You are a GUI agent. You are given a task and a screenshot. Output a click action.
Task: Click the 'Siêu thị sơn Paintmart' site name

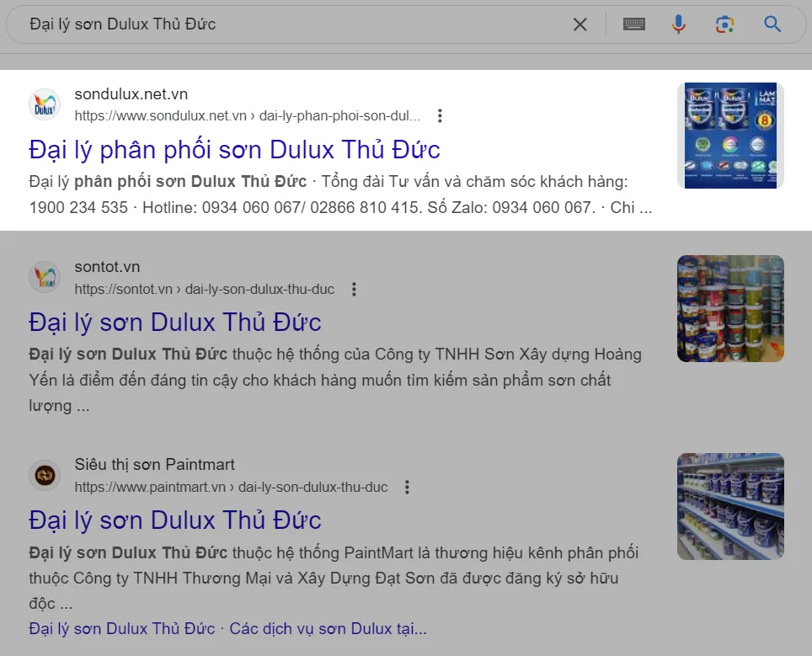tap(154, 465)
